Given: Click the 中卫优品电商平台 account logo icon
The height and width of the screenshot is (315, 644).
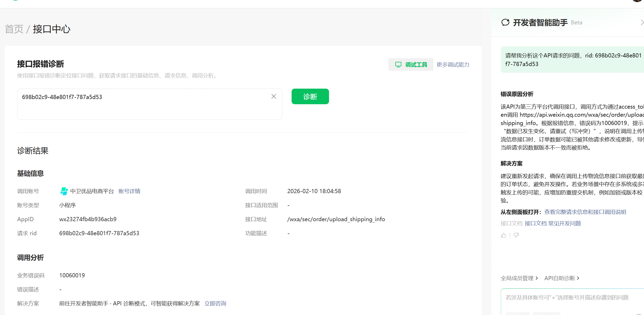Looking at the screenshot, I should click(64, 191).
